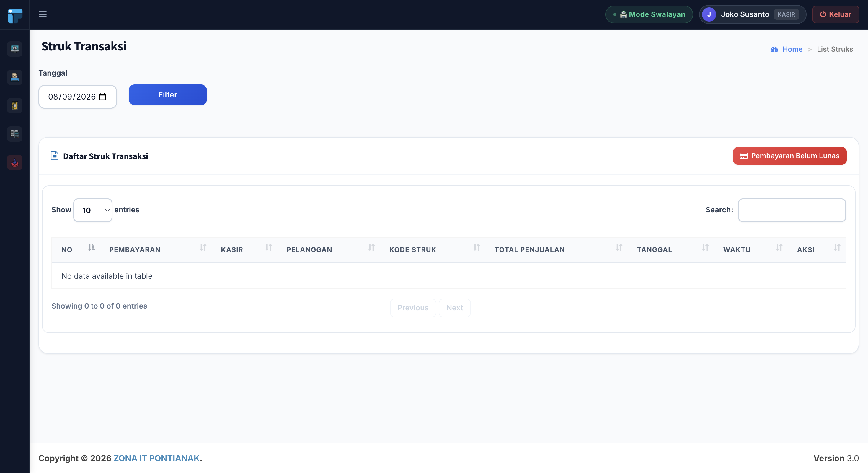Toggle the hamburger menu
868x473 pixels.
[43, 14]
